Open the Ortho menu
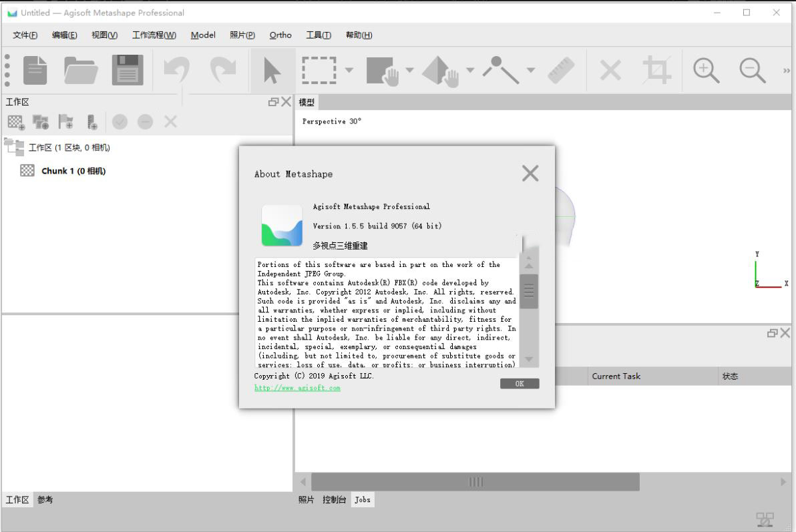This screenshot has height=532, width=796. (280, 35)
